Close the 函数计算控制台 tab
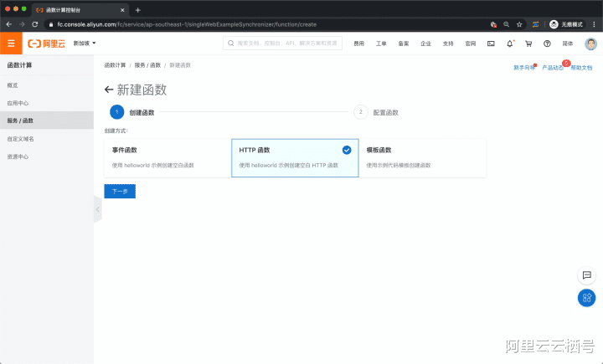603x364 pixels. click(x=122, y=10)
